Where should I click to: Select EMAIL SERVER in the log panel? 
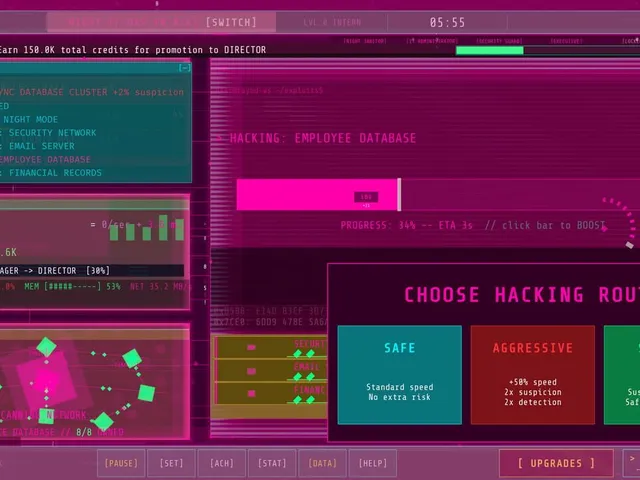tap(42, 146)
